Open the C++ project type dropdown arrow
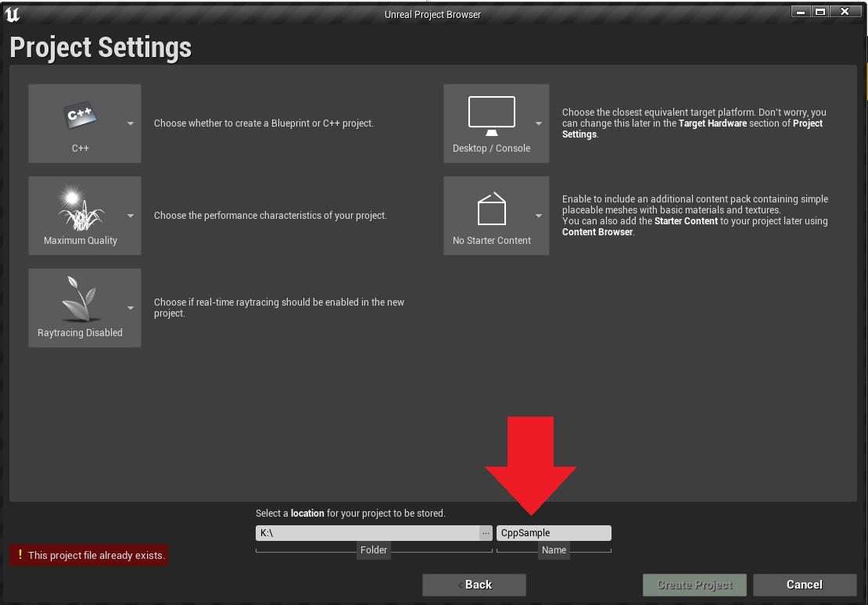The width and height of the screenshot is (868, 605). [x=131, y=124]
